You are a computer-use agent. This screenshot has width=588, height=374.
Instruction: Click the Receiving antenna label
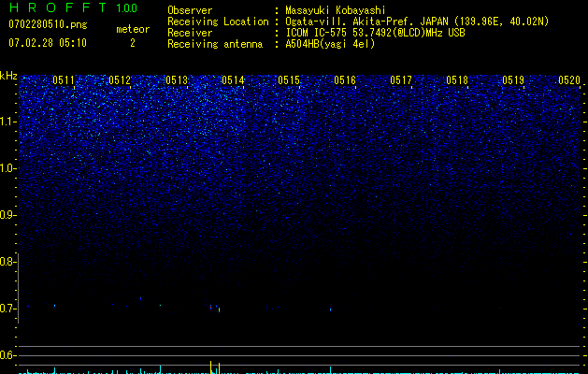click(x=215, y=44)
